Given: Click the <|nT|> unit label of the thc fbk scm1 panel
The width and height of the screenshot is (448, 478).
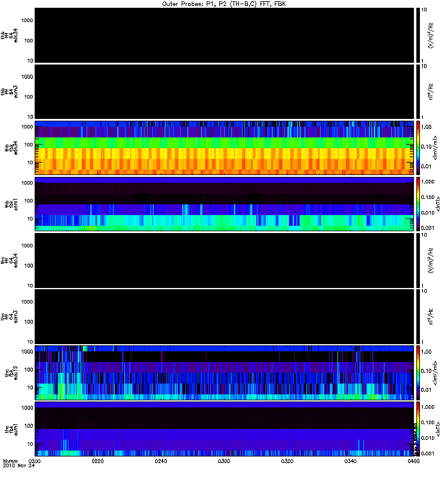Looking at the screenshot, I should click(438, 429).
